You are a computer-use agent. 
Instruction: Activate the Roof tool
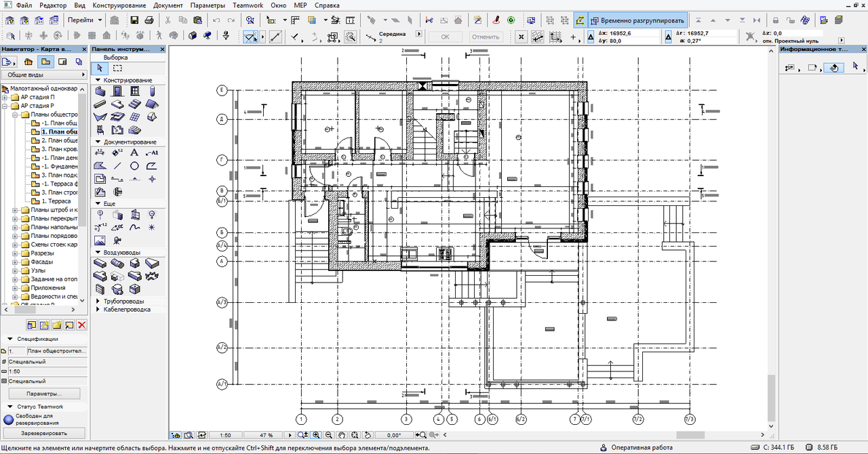coord(153,104)
